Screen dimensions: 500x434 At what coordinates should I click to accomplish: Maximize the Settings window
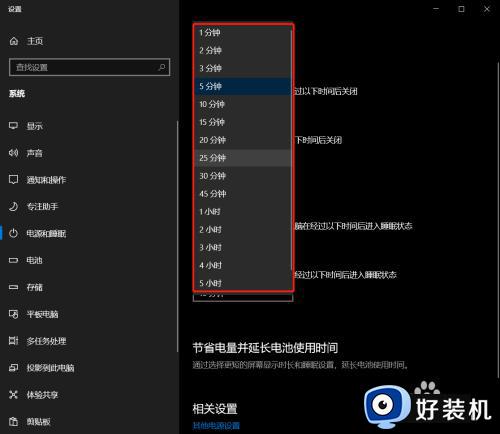pos(461,9)
